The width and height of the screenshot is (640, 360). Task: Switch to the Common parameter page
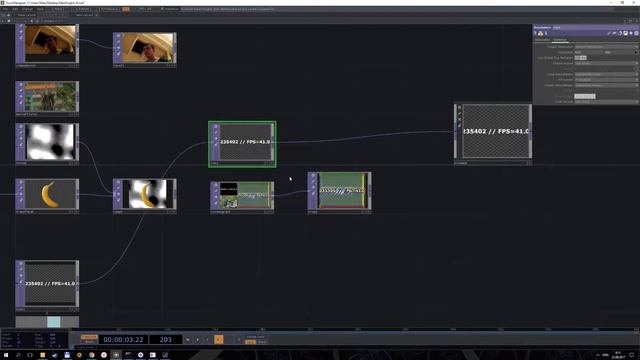click(560, 40)
